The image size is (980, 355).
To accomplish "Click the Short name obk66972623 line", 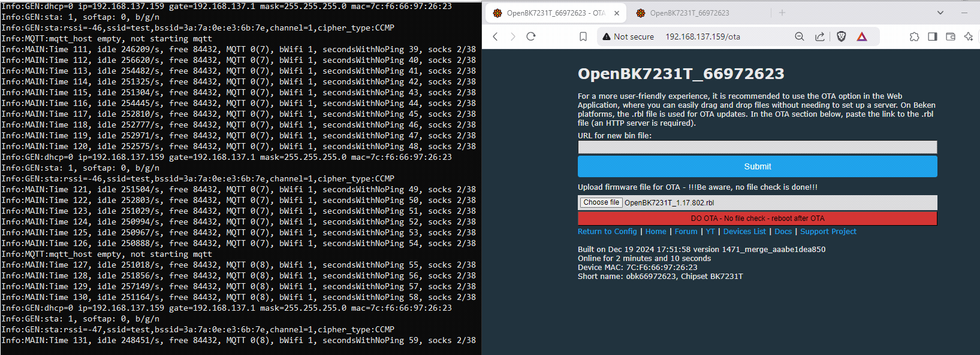I will (661, 276).
